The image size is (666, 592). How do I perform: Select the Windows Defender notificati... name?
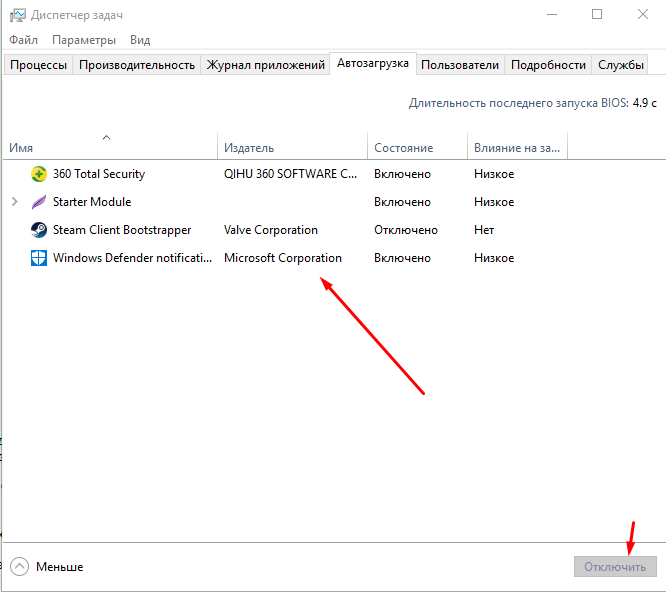132,258
